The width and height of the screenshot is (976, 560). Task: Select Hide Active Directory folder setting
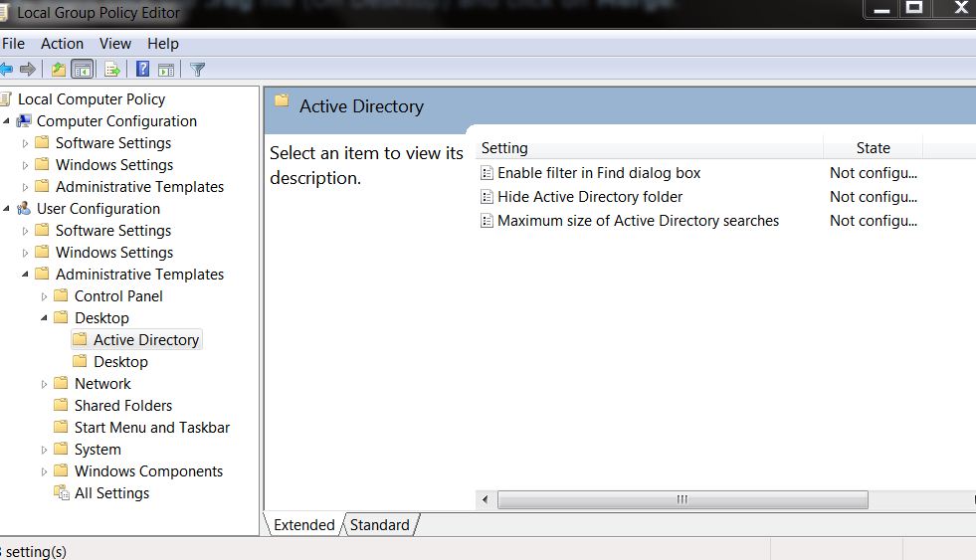click(590, 197)
